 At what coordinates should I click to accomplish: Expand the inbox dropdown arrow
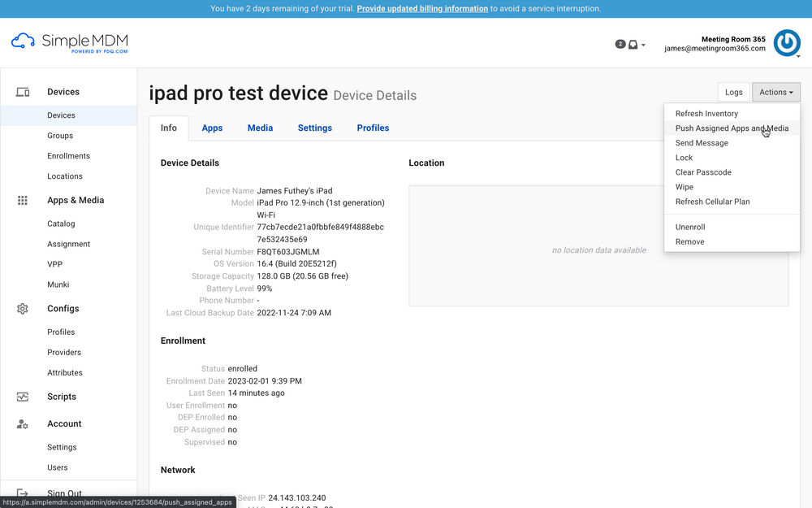tap(643, 45)
